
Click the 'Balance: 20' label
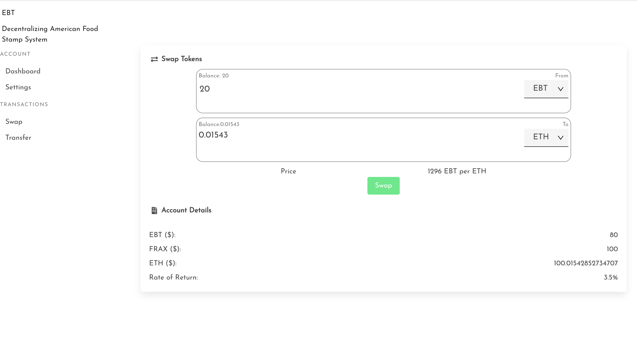coord(214,76)
